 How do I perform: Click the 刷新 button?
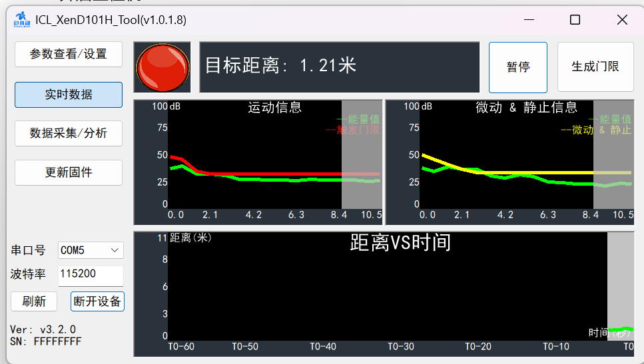point(34,301)
